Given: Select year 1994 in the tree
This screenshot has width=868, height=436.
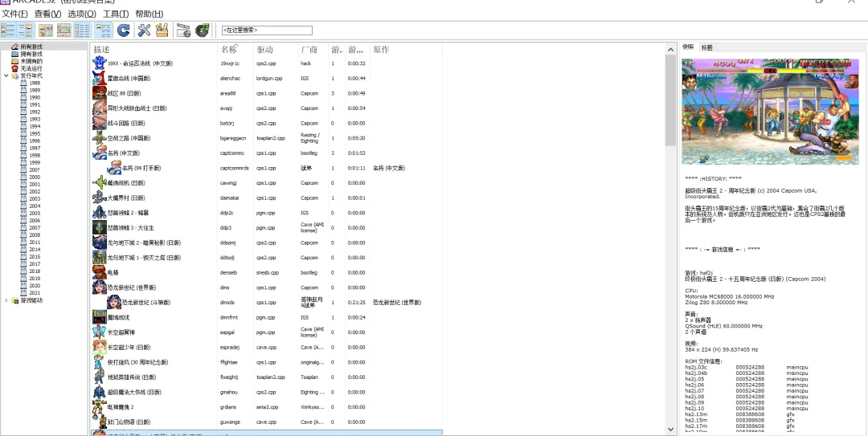Looking at the screenshot, I should pos(34,126).
